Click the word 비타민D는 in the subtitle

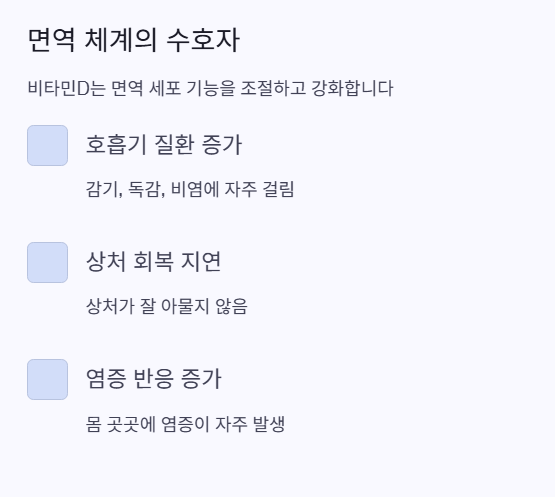67,88
